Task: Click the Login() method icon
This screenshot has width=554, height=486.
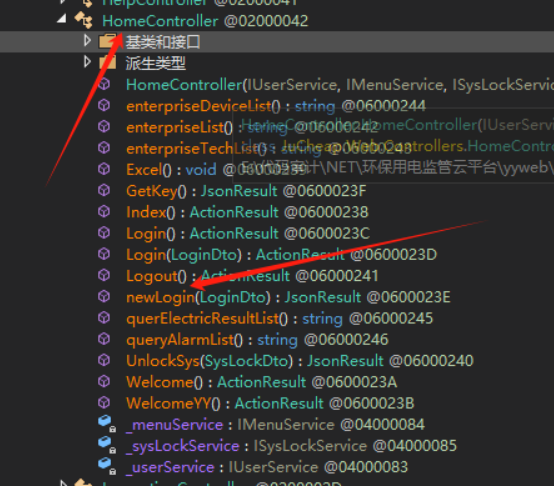Action: (x=104, y=233)
